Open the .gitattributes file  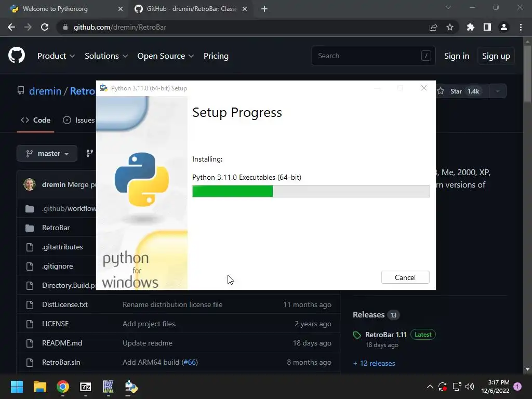coord(62,247)
